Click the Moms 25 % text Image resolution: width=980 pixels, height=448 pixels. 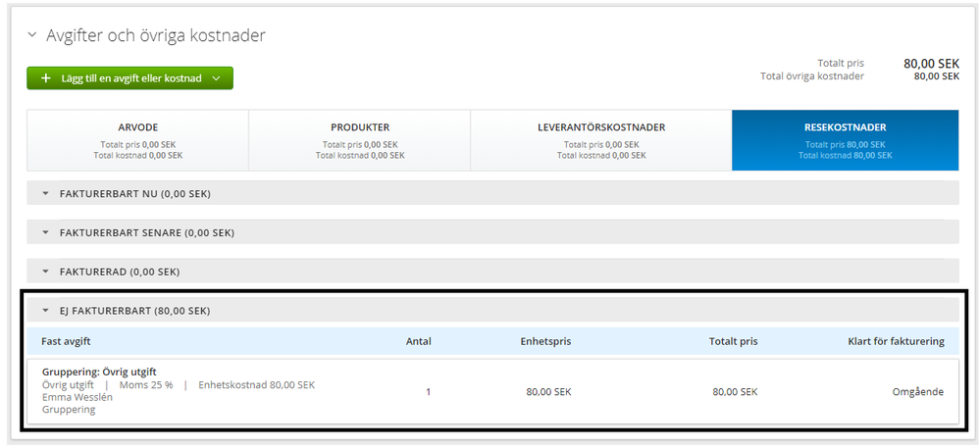(146, 385)
